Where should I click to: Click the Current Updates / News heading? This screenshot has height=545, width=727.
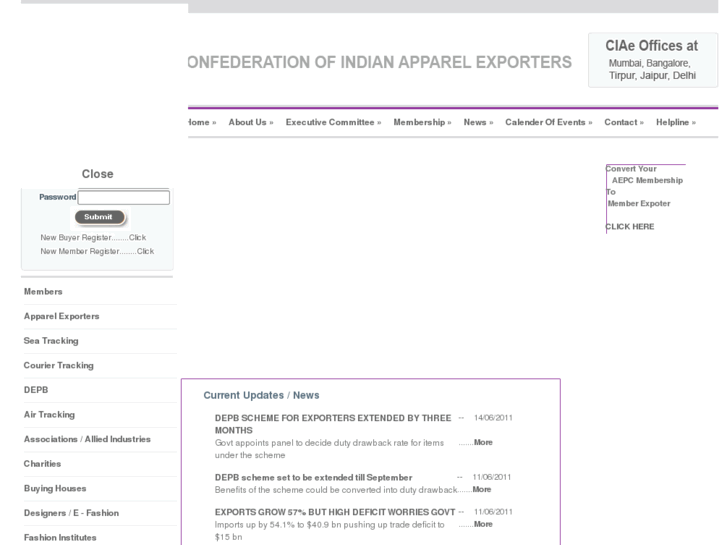261,395
